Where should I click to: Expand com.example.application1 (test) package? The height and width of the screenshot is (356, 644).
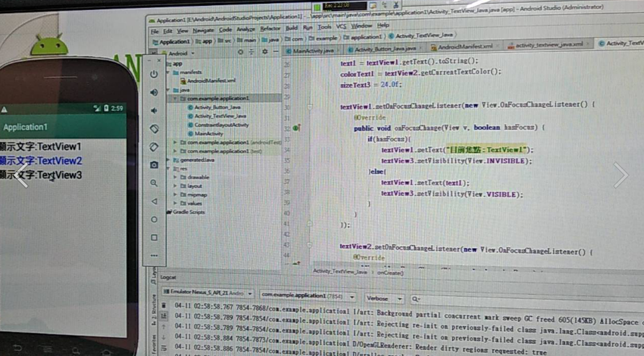[176, 151]
